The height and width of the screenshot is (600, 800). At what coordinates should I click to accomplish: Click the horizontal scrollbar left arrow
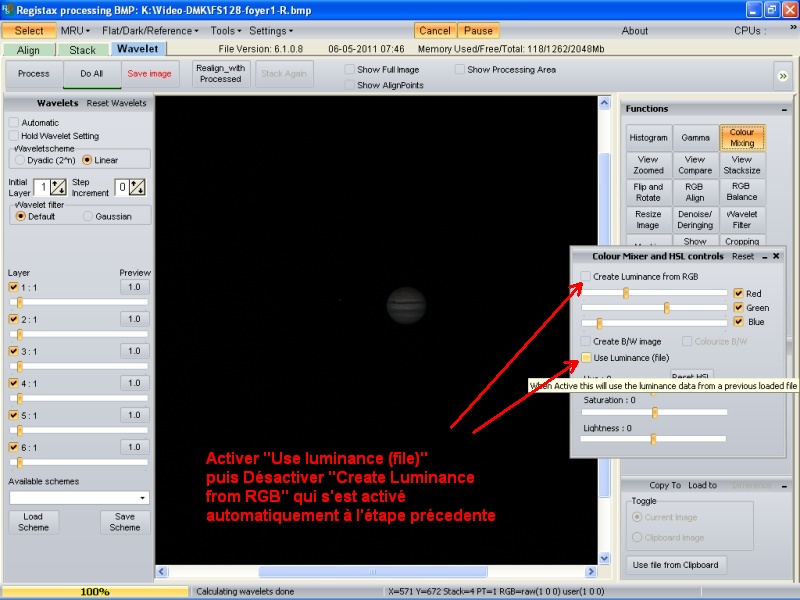pyautogui.click(x=162, y=571)
